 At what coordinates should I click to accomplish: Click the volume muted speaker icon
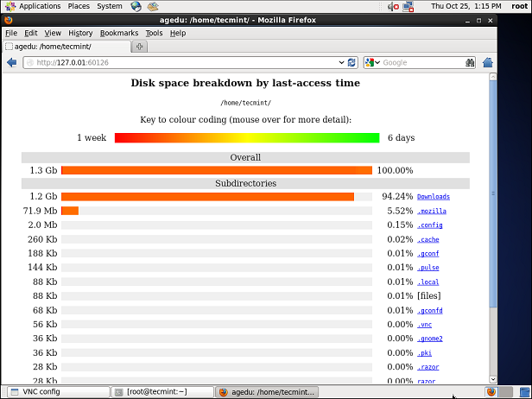point(393,6)
